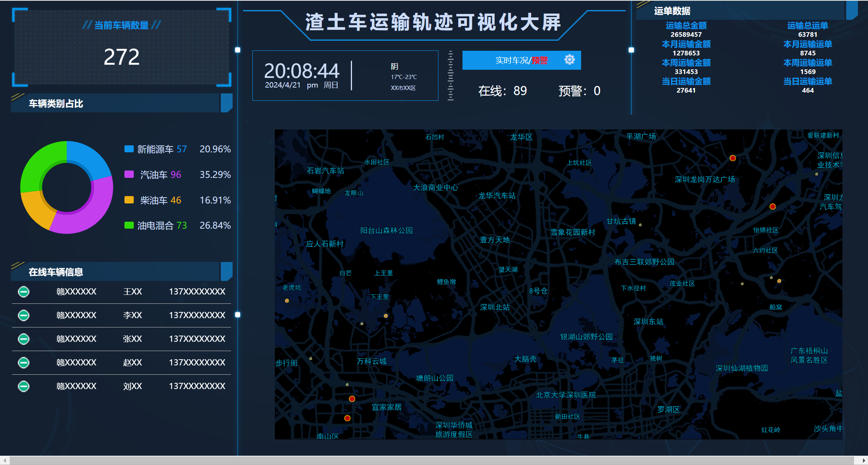Image resolution: width=868 pixels, height=465 pixels.
Task: Click the 甘坑古镇 map label
Action: 621,221
